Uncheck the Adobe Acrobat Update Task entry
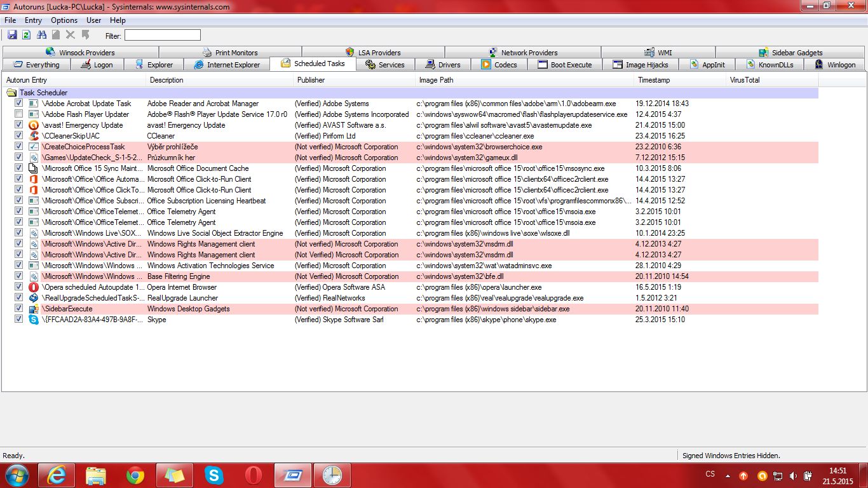 click(19, 103)
